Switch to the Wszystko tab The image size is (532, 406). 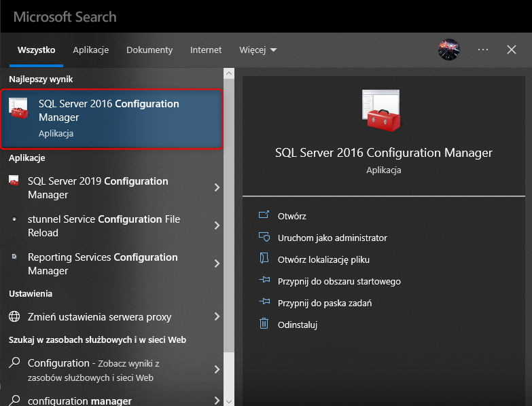[36, 50]
